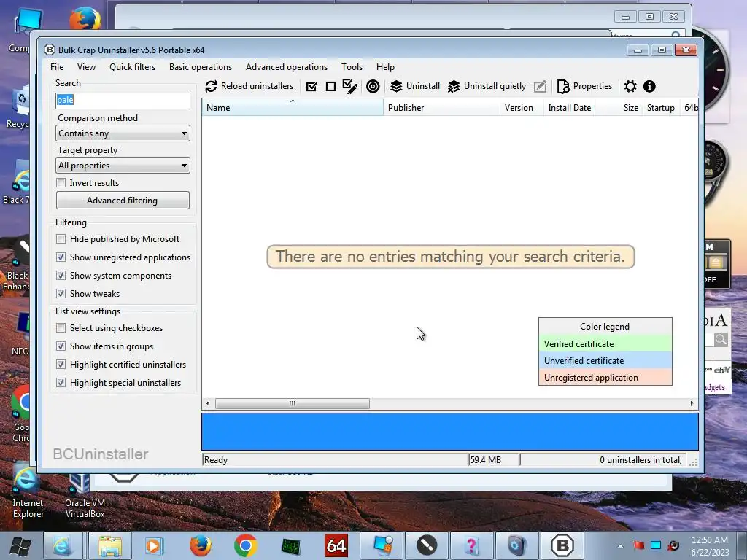Toggle Highlight certified uninstallers

61,365
